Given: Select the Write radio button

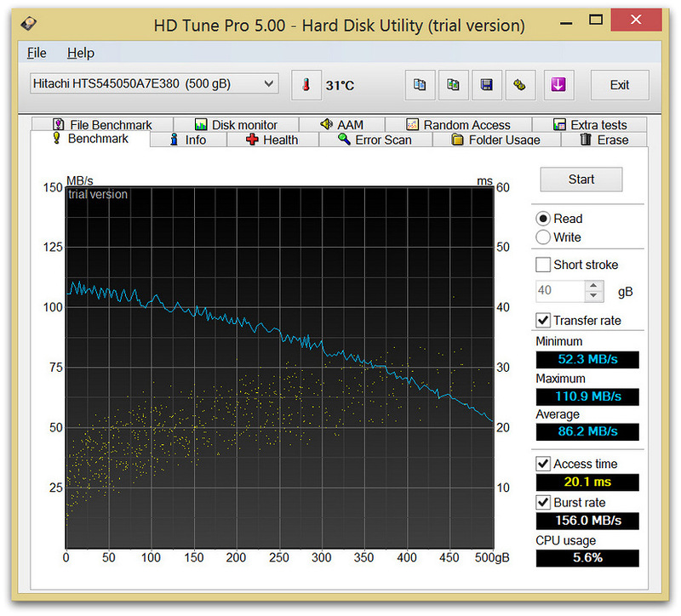Looking at the screenshot, I should click(x=543, y=237).
